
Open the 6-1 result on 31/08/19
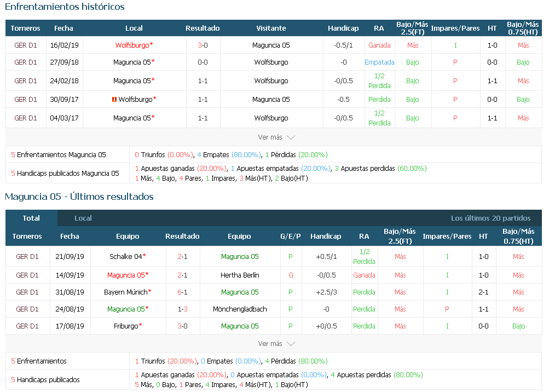coord(182,292)
